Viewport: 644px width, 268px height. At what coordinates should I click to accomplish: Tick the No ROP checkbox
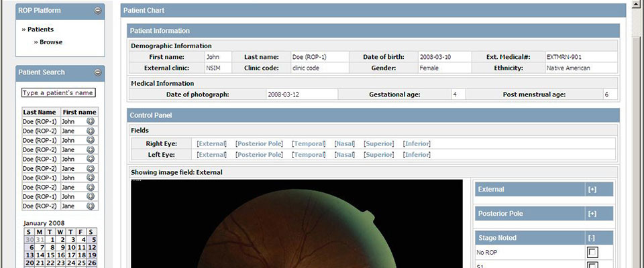[592, 253]
